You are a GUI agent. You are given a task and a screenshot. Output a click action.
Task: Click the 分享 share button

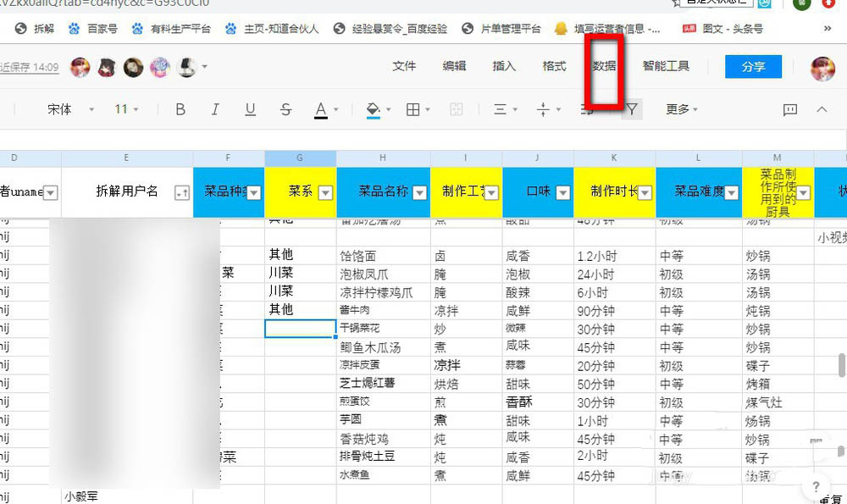click(x=753, y=66)
